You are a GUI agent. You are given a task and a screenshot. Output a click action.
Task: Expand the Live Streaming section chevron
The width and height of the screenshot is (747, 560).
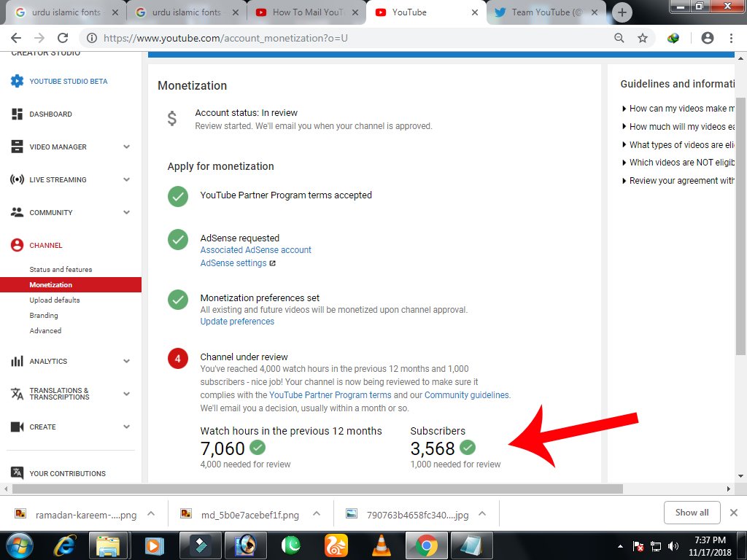click(126, 179)
